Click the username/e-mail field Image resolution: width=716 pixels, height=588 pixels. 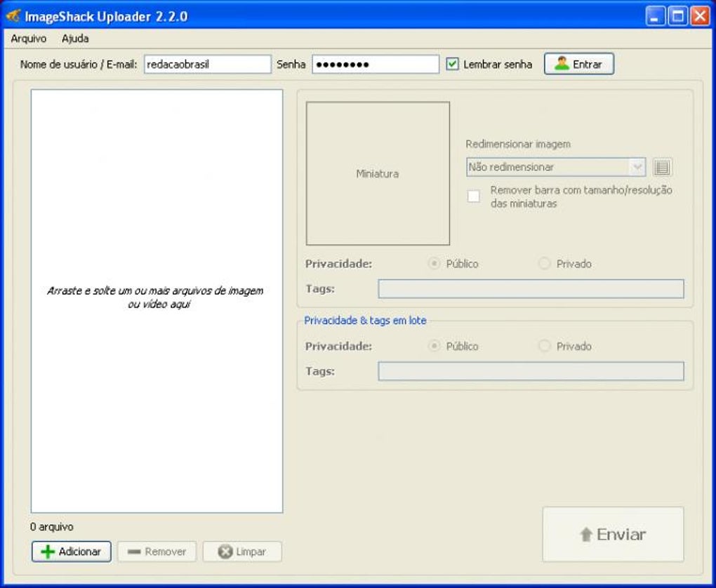point(208,65)
